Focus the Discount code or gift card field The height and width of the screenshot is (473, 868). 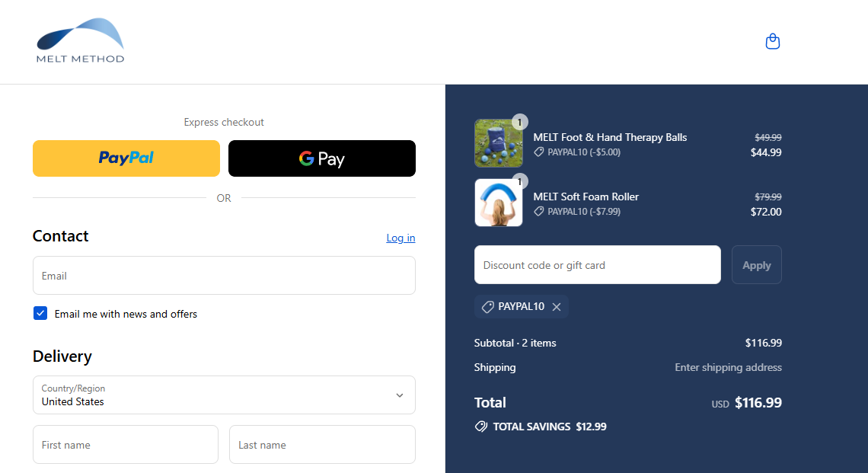pos(597,265)
